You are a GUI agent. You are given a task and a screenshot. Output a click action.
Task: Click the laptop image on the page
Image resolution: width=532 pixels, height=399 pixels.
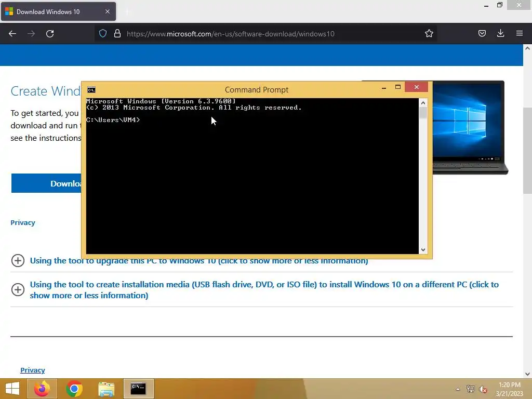coord(470,128)
